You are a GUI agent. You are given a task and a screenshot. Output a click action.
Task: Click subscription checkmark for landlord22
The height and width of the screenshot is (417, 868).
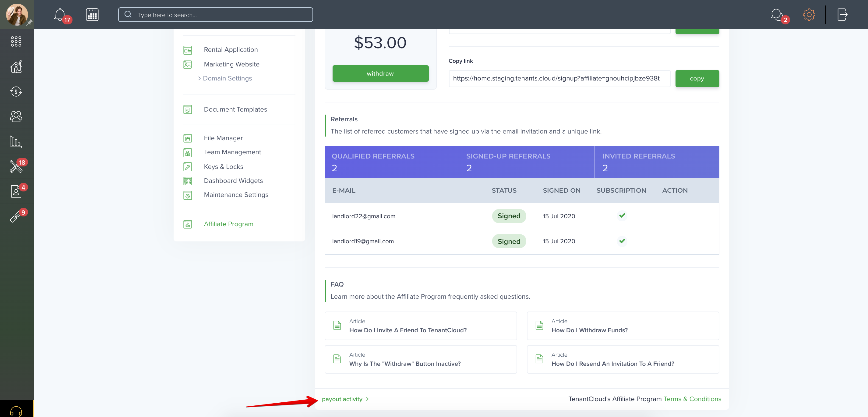coord(622,215)
